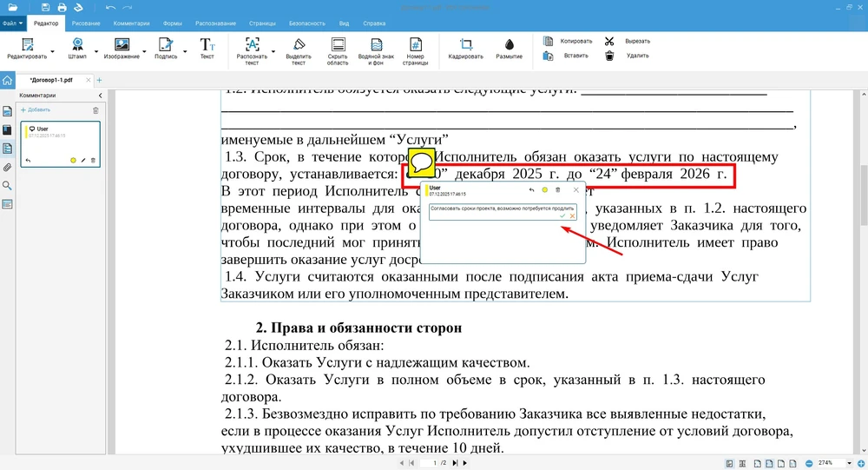Click the Копировать button
The width and height of the screenshot is (868, 470).
576,41
